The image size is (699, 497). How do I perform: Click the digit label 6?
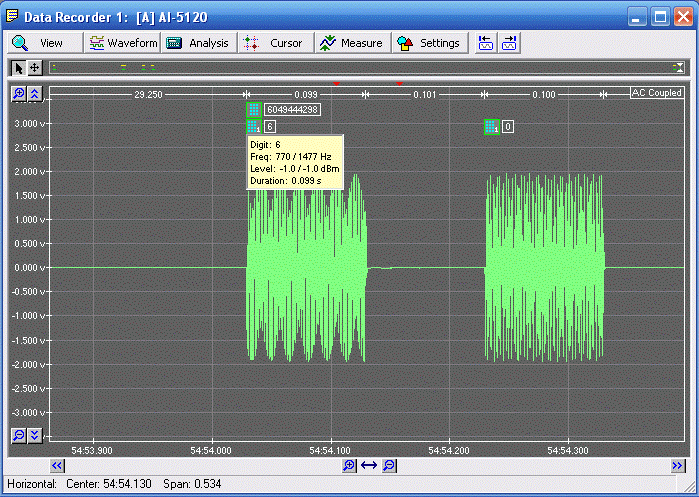click(270, 127)
